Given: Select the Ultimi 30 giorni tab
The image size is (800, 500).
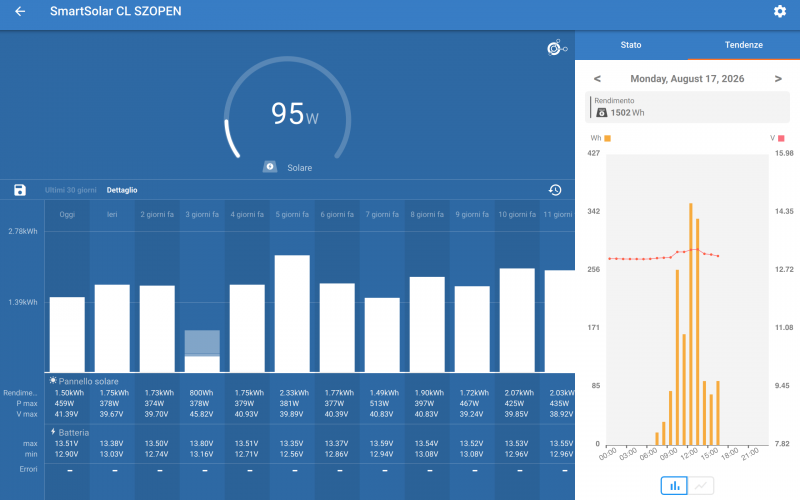Looking at the screenshot, I should [70, 190].
